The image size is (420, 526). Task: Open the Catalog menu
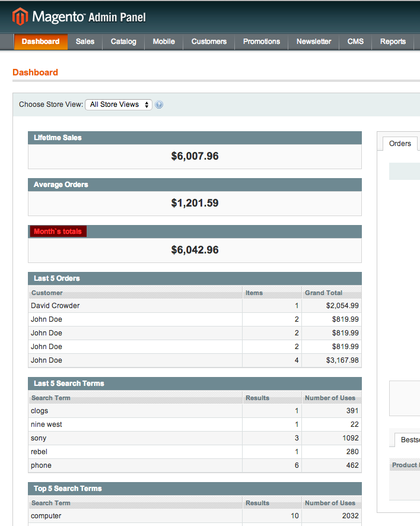pos(123,42)
